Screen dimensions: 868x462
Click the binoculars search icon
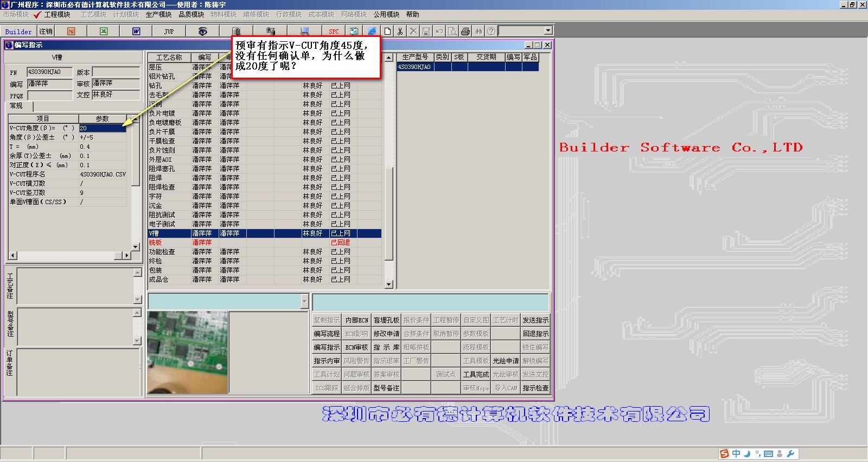click(x=478, y=31)
